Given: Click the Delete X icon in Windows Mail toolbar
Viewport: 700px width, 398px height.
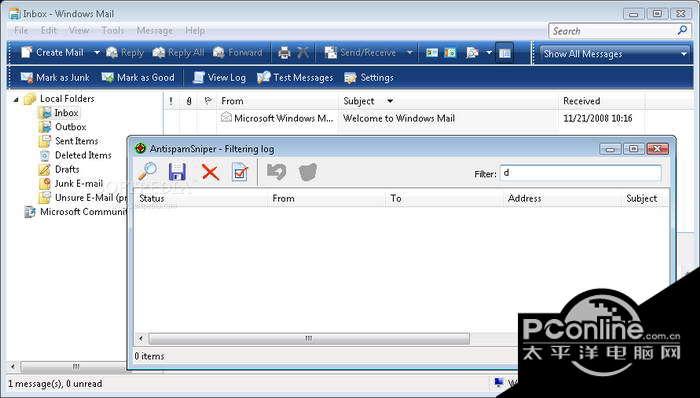Looking at the screenshot, I should 303,53.
